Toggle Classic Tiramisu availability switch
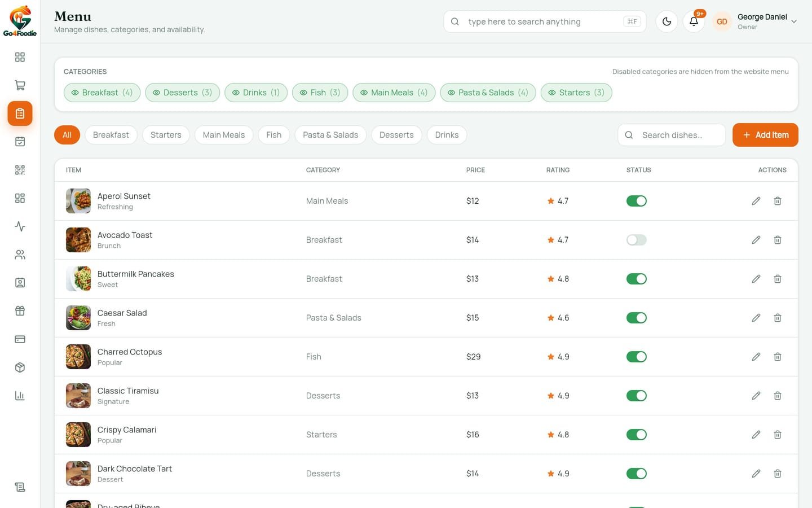This screenshot has height=508, width=812. click(x=637, y=396)
